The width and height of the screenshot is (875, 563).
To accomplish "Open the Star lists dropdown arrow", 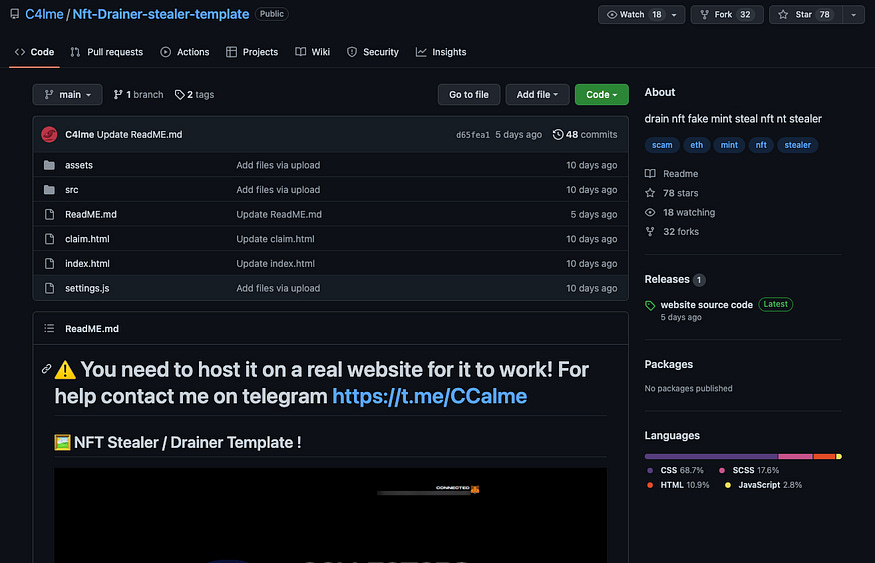I will 853,15.
